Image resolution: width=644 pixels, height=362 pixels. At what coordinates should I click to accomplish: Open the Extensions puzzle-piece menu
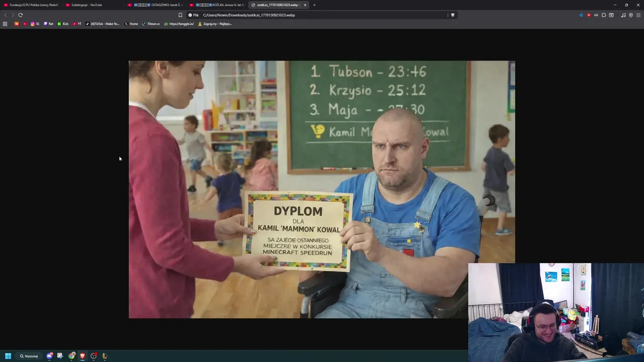[604, 15]
